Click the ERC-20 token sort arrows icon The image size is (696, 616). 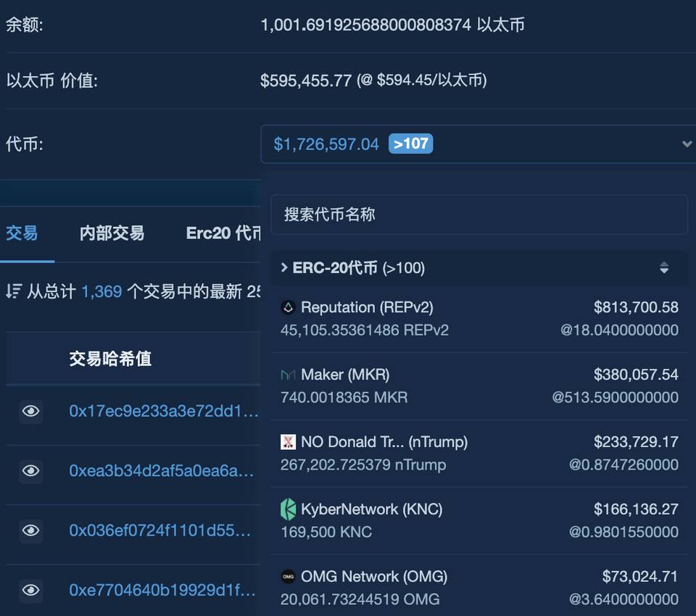pos(665,267)
